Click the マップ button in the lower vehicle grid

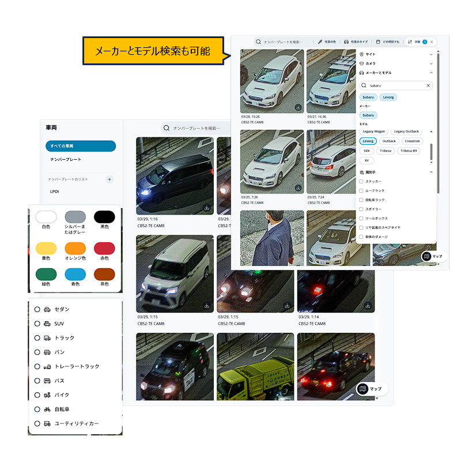pyautogui.click(x=372, y=389)
